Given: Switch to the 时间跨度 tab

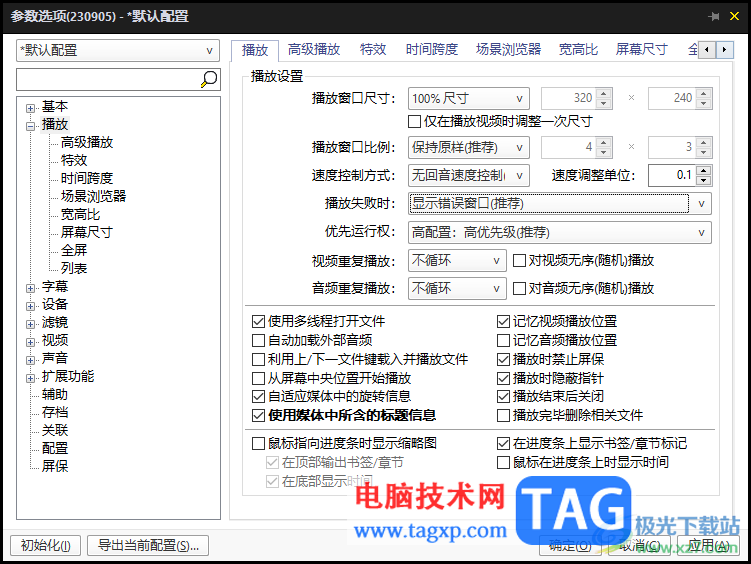Looking at the screenshot, I should [432, 49].
